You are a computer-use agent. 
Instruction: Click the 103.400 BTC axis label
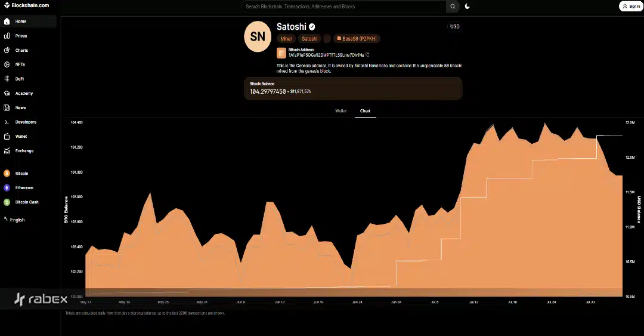tap(77, 246)
